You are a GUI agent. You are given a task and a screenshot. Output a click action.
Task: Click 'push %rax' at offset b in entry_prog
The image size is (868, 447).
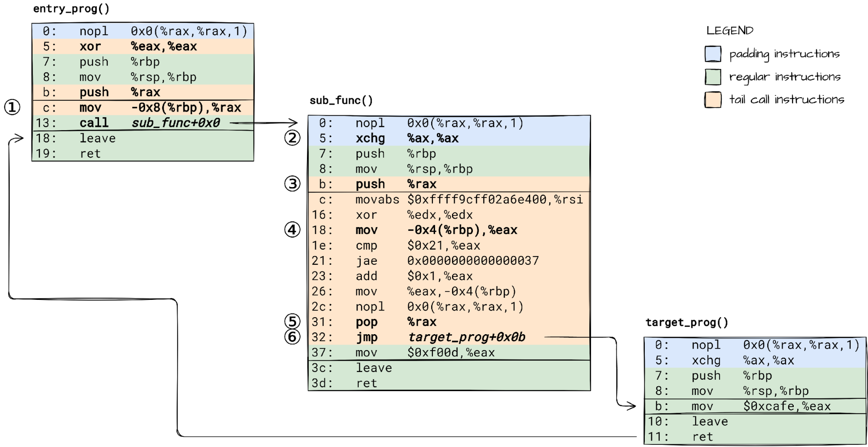click(143, 92)
